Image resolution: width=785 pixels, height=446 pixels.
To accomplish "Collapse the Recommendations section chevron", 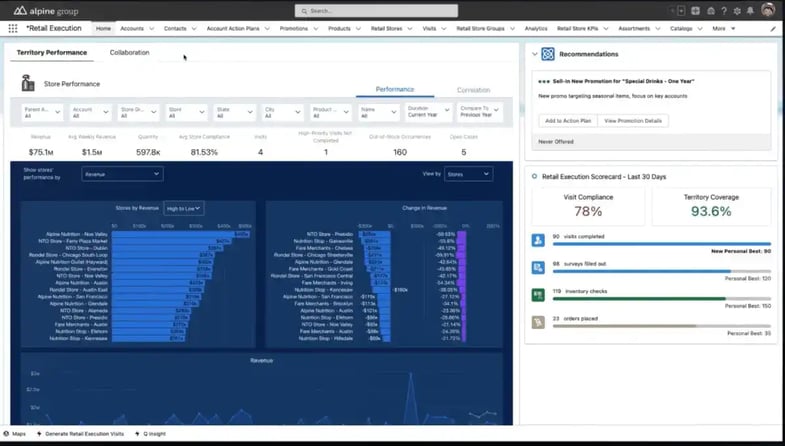I will tap(534, 54).
